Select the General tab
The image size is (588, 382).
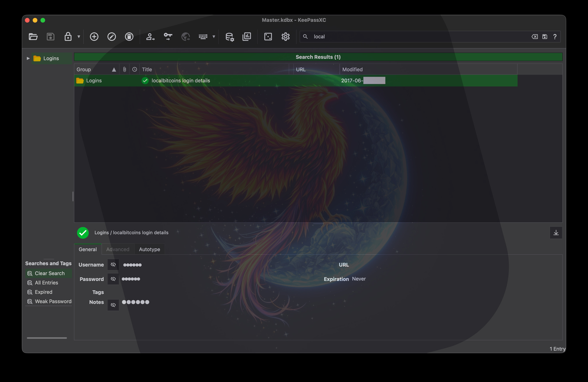pyautogui.click(x=88, y=249)
